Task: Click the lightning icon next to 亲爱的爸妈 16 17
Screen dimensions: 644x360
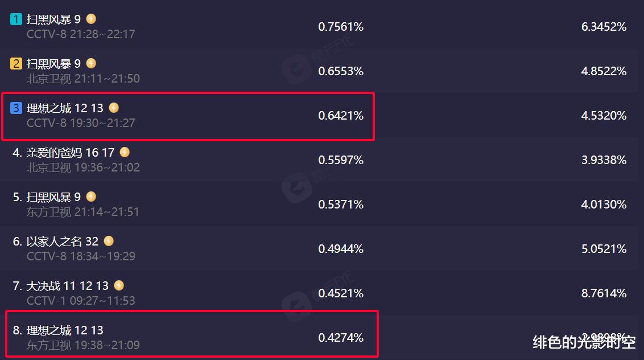Action: [x=125, y=152]
